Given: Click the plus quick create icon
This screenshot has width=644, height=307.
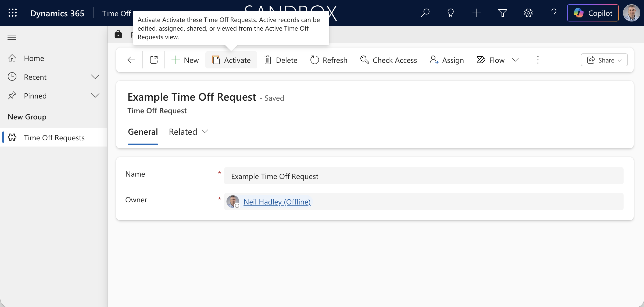Looking at the screenshot, I should [x=477, y=13].
